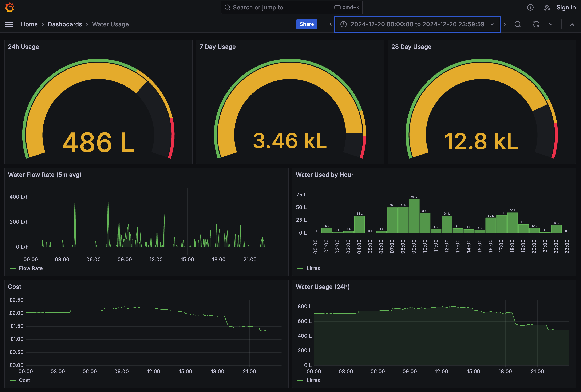Open the Water Usage (24h) panel title
The width and height of the screenshot is (581, 392).
click(x=323, y=287)
